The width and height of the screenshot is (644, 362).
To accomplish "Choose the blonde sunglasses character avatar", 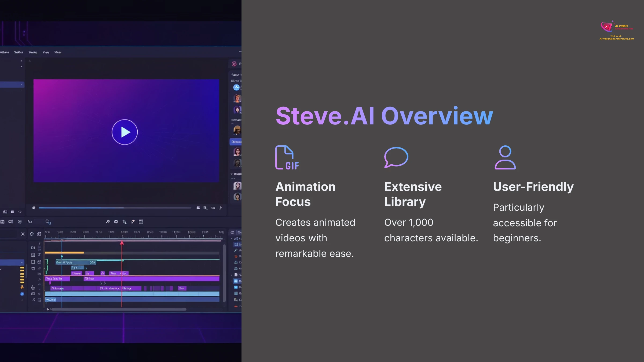I will [x=237, y=130].
